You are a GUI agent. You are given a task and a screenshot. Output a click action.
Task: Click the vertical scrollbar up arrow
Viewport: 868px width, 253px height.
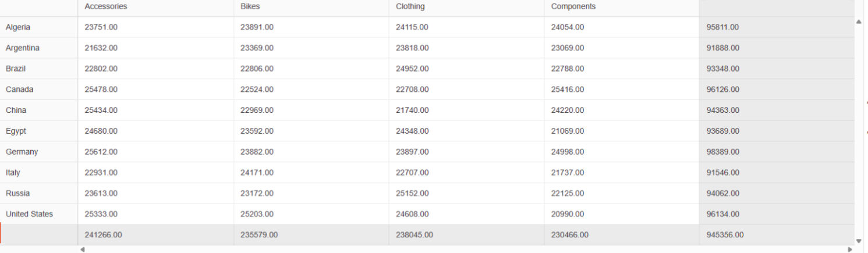[859, 22]
